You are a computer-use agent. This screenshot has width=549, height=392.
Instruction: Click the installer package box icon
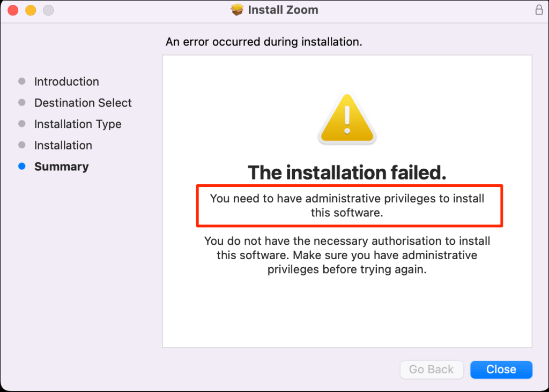237,10
